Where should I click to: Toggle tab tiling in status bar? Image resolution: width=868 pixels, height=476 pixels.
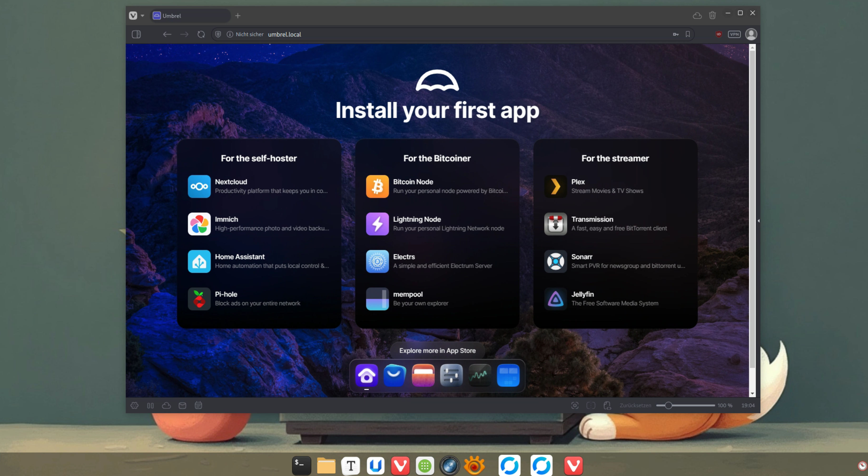pos(150,406)
